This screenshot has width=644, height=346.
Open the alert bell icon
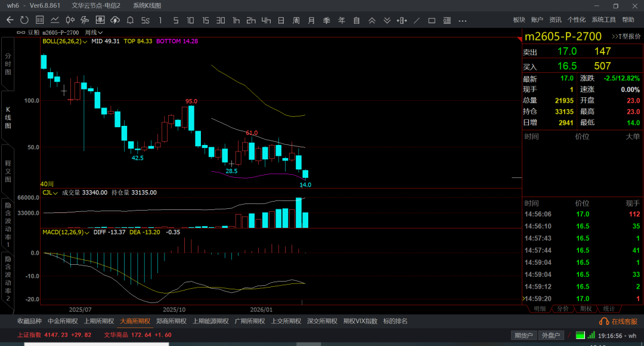130,20
